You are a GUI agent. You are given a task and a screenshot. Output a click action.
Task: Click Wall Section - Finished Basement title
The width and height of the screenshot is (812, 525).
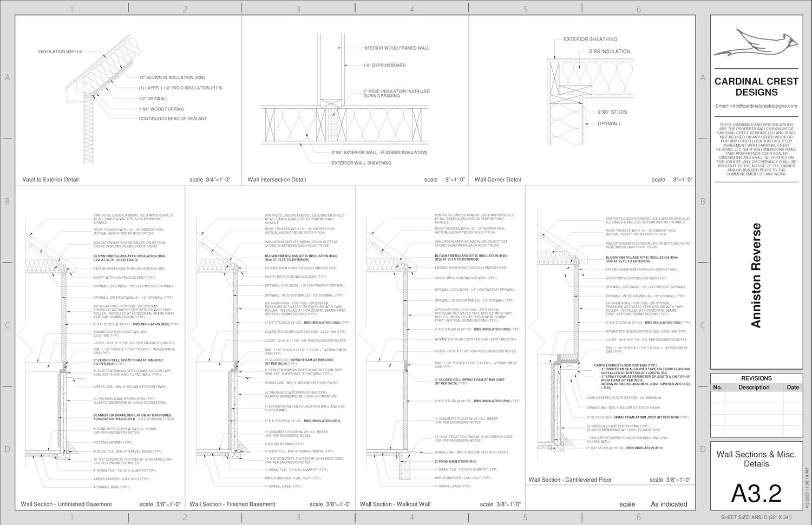[232, 504]
